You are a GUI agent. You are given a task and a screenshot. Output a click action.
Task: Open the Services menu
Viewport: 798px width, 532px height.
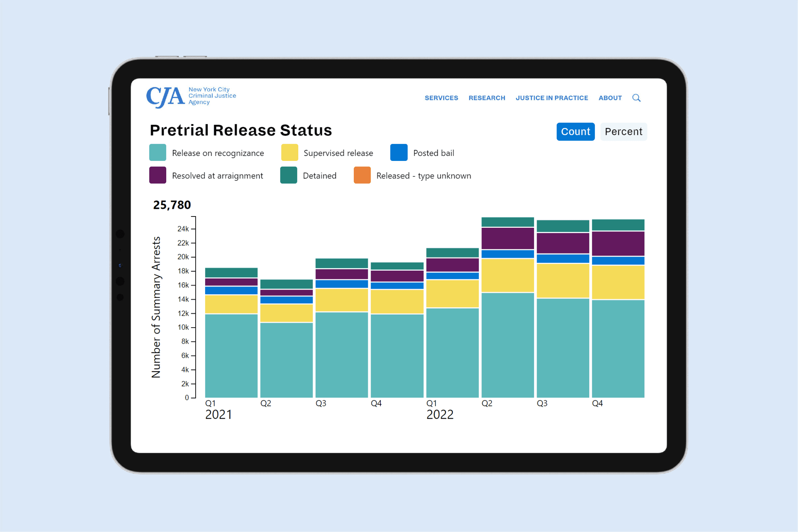tap(441, 98)
